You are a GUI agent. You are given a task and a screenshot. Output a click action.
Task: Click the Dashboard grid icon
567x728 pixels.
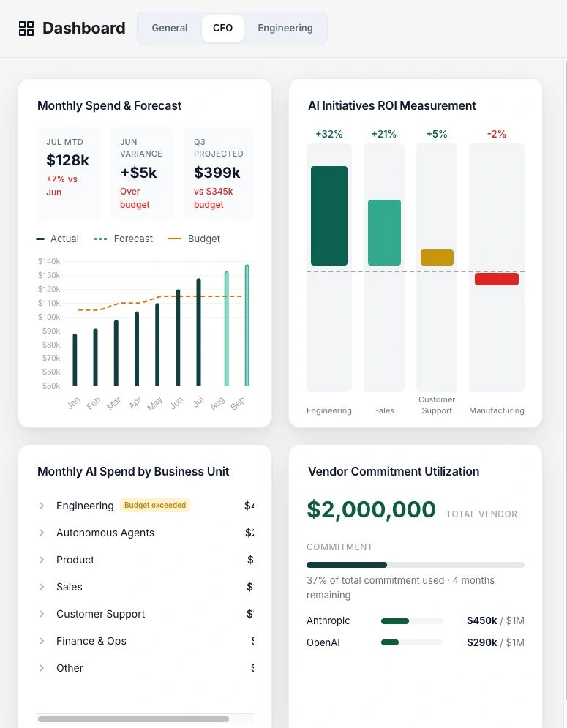(26, 29)
